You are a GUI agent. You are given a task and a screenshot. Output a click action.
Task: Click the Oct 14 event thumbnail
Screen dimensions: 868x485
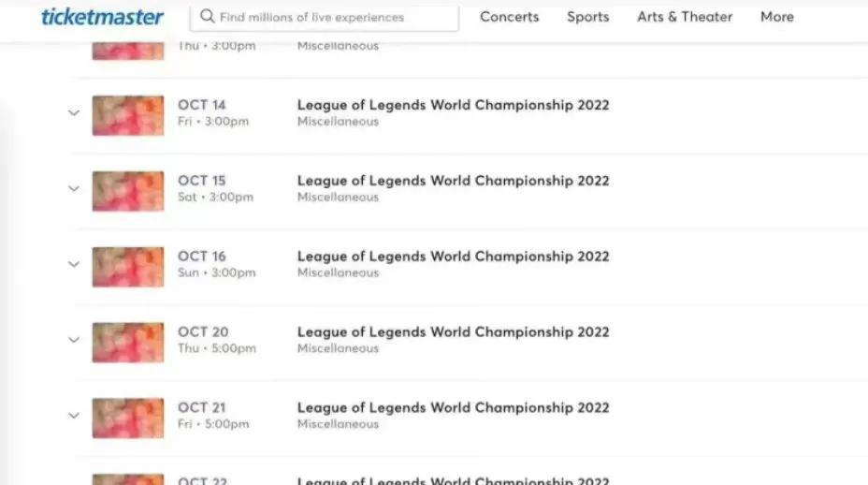point(127,114)
